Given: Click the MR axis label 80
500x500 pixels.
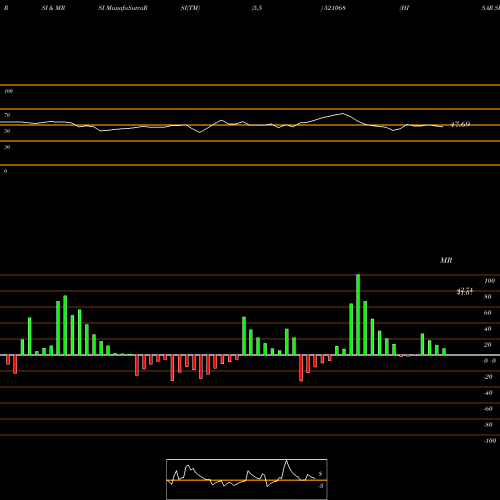Looking at the screenshot, I should (x=488, y=297).
